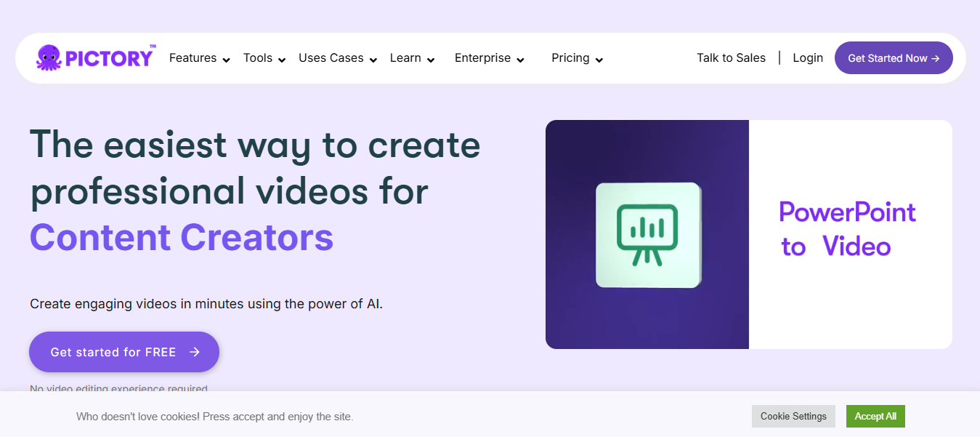Open the Uses Cases chevron arrow

coord(373,60)
